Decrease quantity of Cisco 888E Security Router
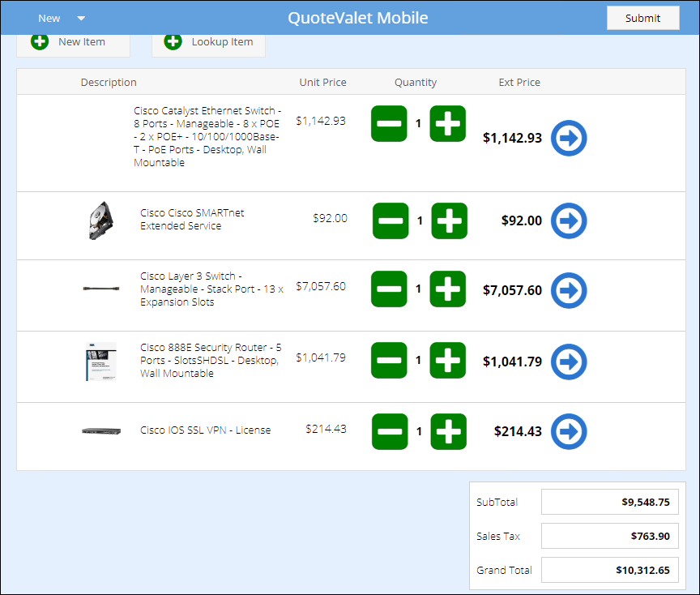The height and width of the screenshot is (595, 700). (x=389, y=360)
